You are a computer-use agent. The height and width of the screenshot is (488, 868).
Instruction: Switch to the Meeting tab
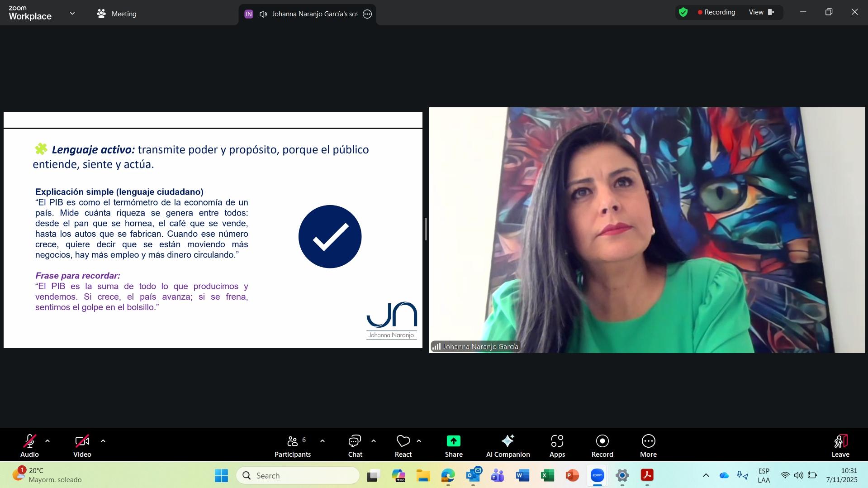pos(117,14)
